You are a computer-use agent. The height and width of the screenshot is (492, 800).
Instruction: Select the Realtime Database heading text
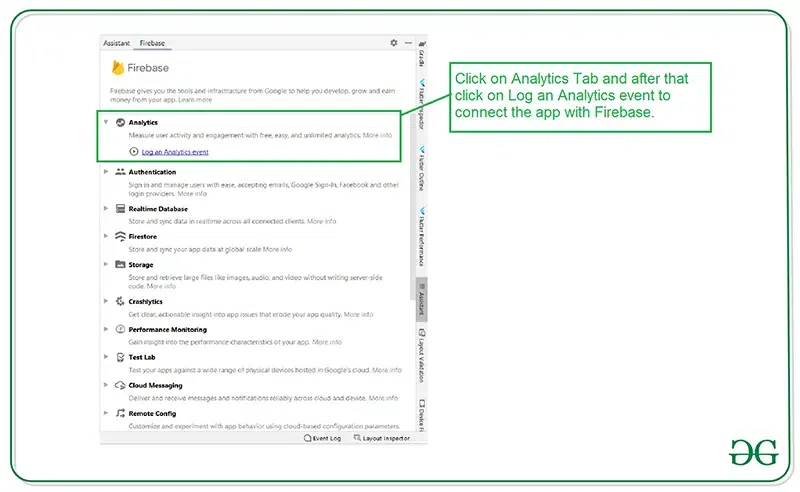pos(158,209)
